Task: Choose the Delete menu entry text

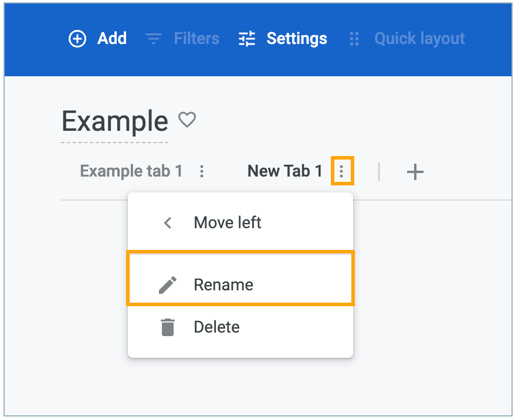Action: point(216,327)
